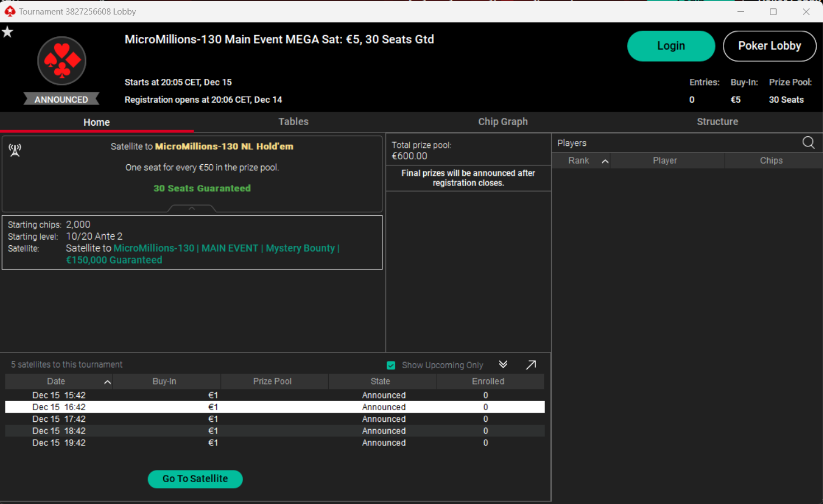Sort satellites by Enrolled column

click(x=490, y=381)
